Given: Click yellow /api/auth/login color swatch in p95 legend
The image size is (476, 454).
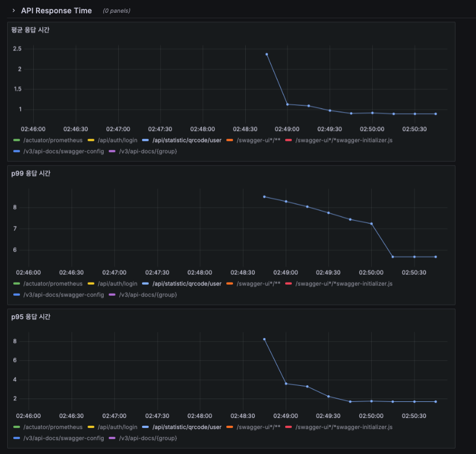Looking at the screenshot, I should (91, 427).
